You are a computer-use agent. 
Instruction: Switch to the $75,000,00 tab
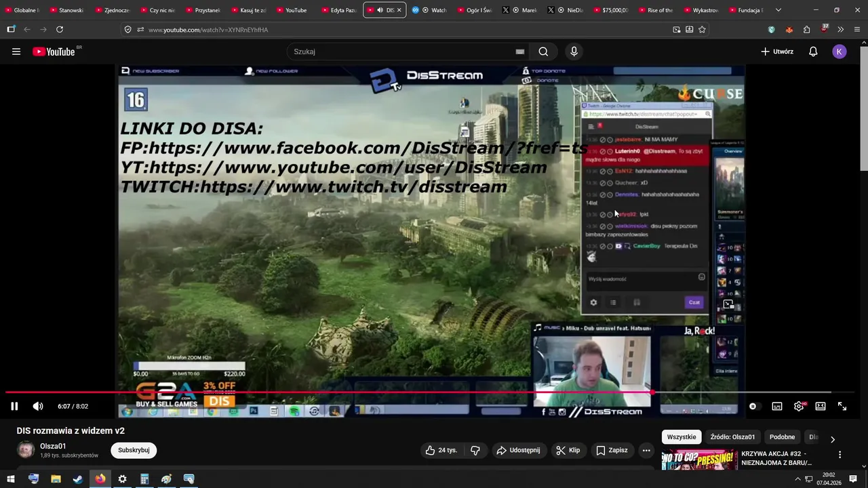[x=610, y=10]
